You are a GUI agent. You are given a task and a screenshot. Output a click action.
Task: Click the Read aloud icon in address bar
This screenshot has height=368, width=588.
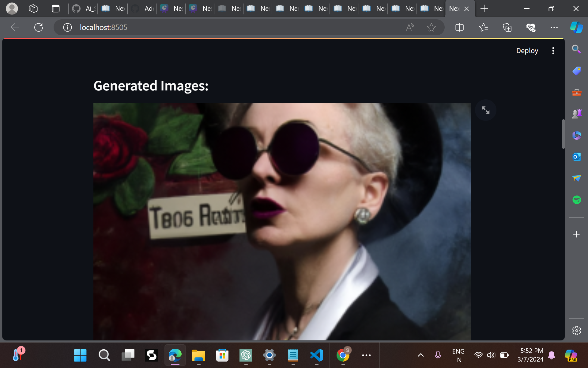coord(410,27)
